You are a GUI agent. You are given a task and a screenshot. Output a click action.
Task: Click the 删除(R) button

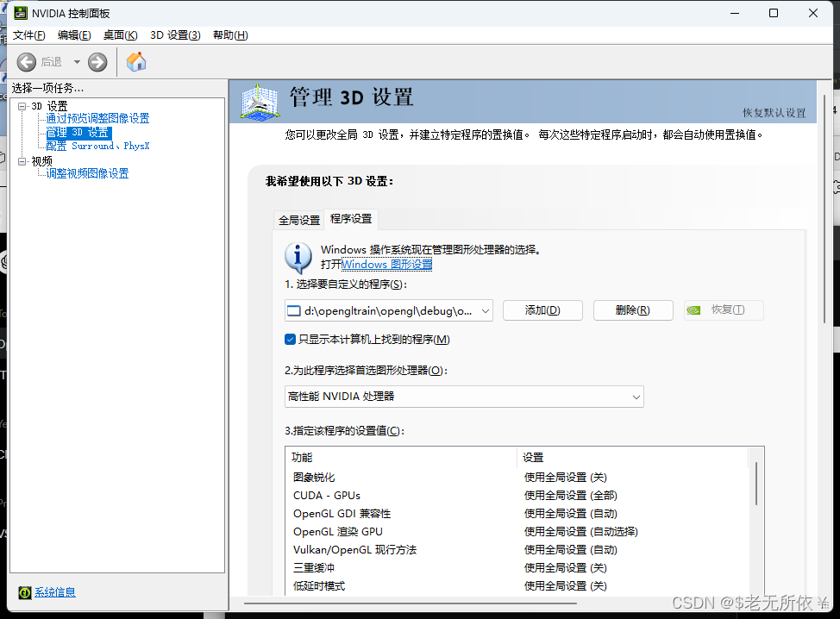point(633,310)
